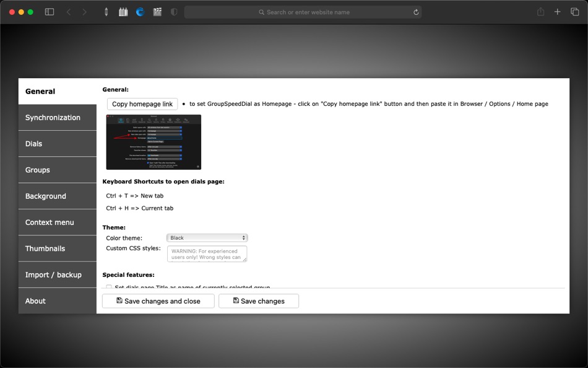Open the clapperboard extension icon
The image size is (588, 368).
[x=157, y=12]
